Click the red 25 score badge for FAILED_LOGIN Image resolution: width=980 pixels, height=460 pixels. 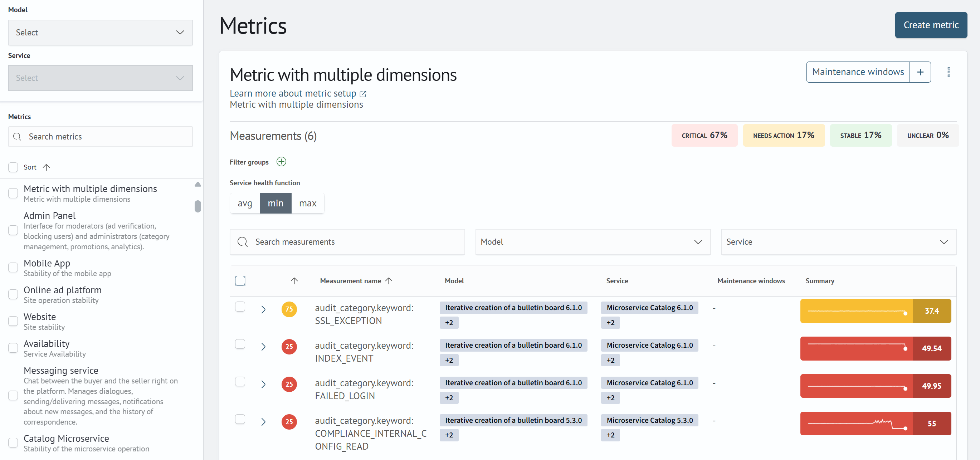tap(289, 384)
